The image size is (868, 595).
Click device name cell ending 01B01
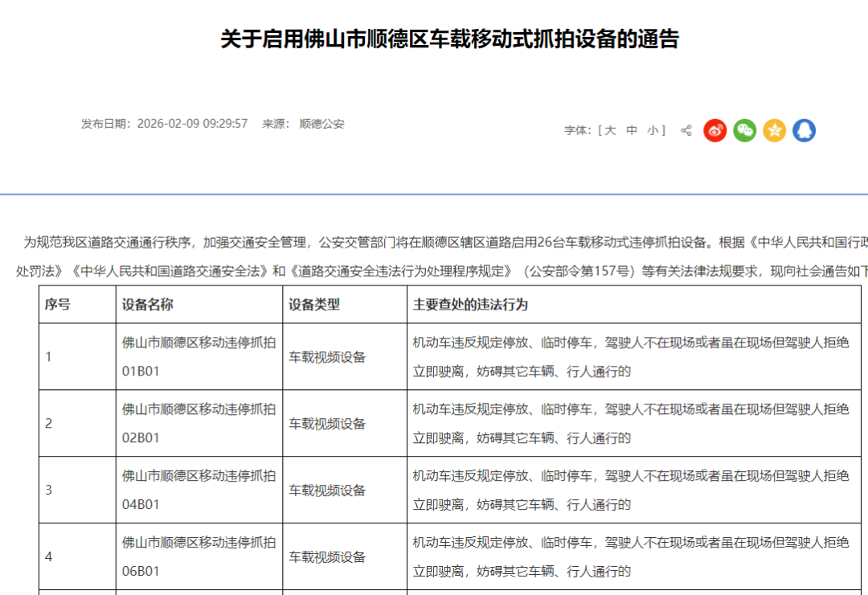[199, 357]
